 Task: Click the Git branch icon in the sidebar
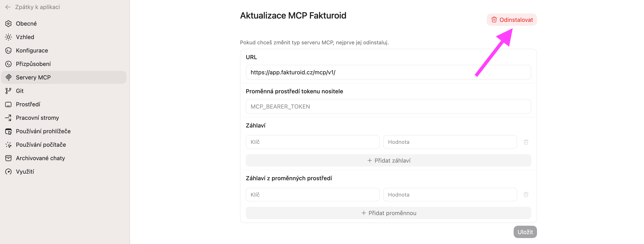tap(8, 91)
